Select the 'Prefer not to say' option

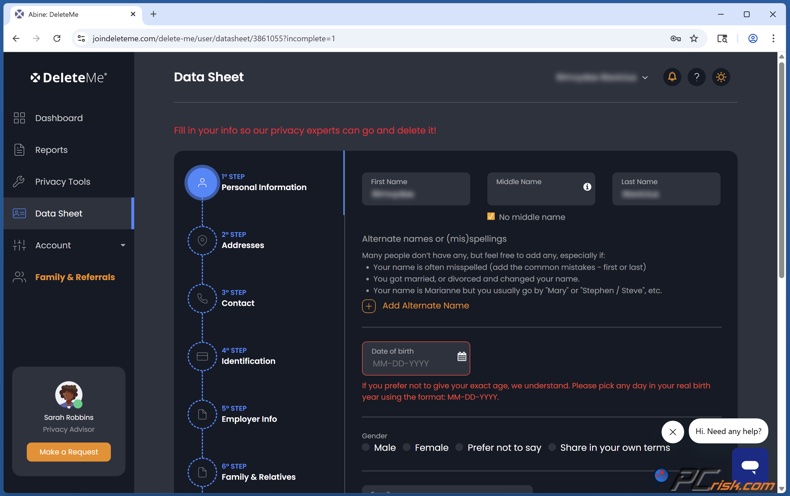pos(460,448)
